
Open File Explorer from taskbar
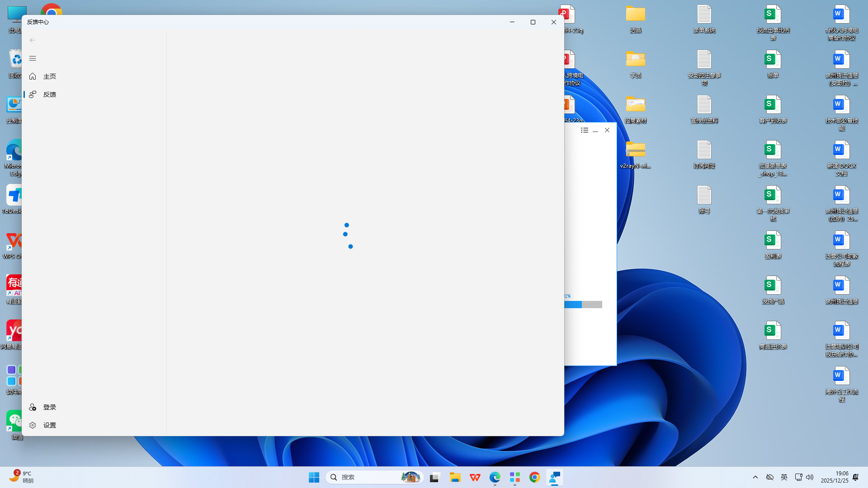pos(455,477)
